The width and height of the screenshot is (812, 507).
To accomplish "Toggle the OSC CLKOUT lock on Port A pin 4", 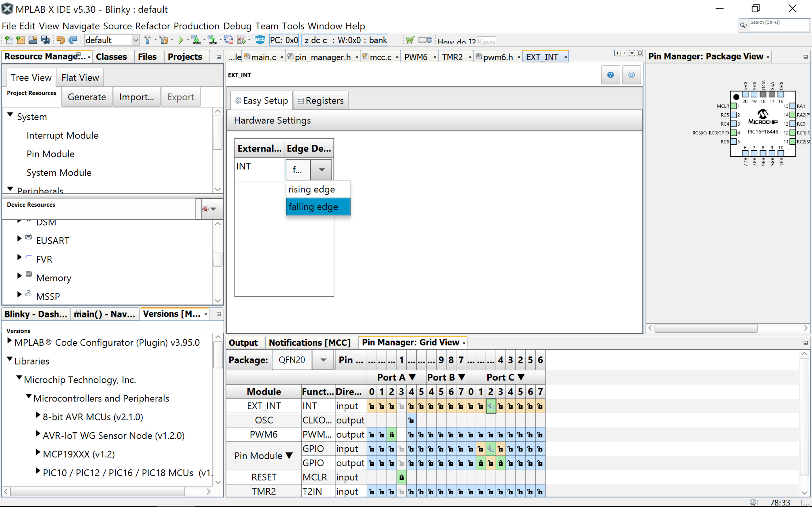I will 411,420.
